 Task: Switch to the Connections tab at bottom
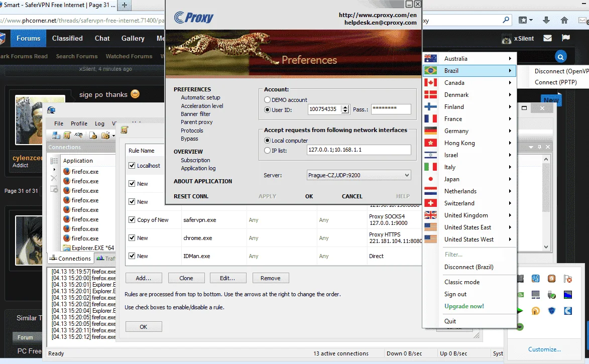pyautogui.click(x=70, y=258)
